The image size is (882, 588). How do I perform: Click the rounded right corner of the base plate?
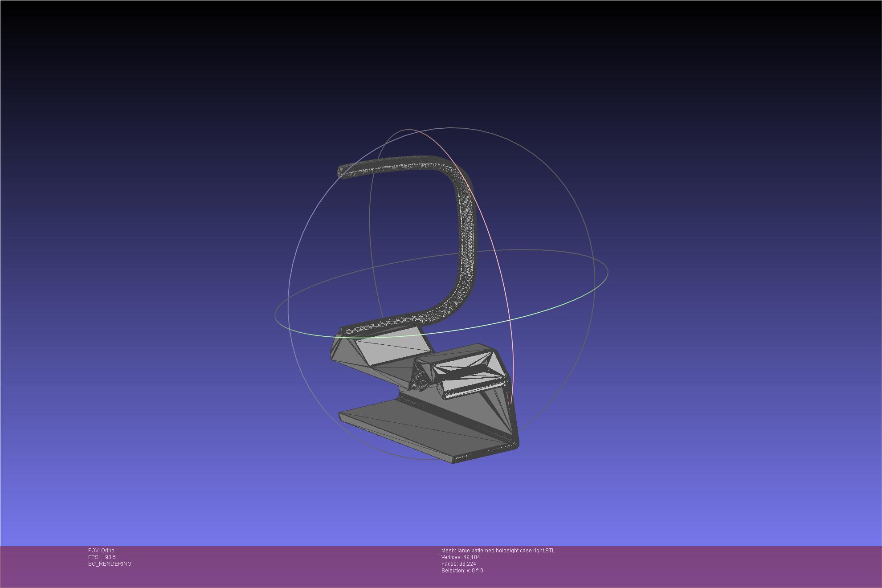pyautogui.click(x=515, y=444)
